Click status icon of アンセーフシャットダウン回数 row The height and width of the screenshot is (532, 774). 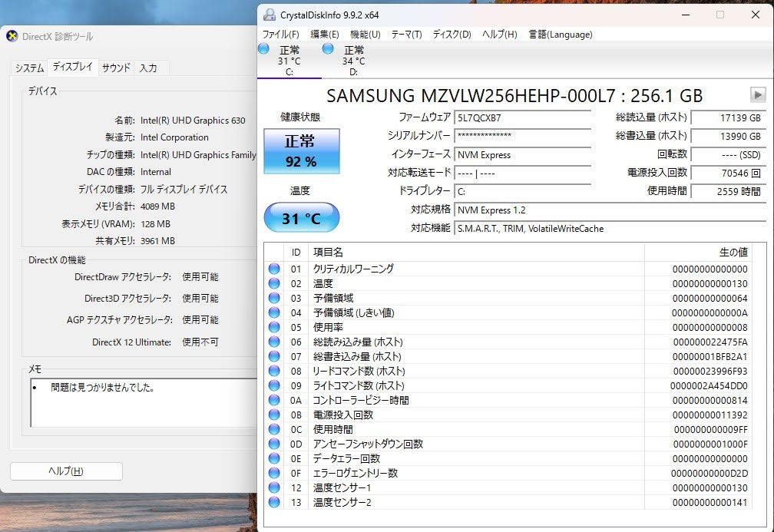coord(274,444)
